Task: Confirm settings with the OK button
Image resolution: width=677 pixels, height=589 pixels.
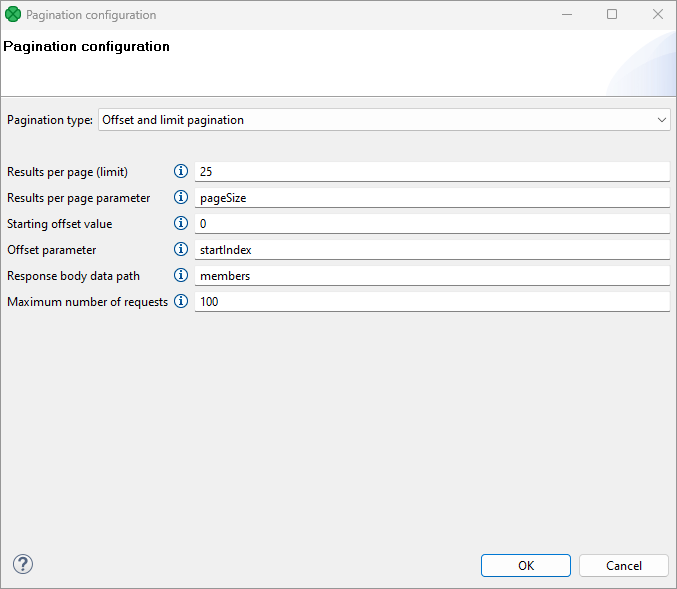Action: point(525,565)
